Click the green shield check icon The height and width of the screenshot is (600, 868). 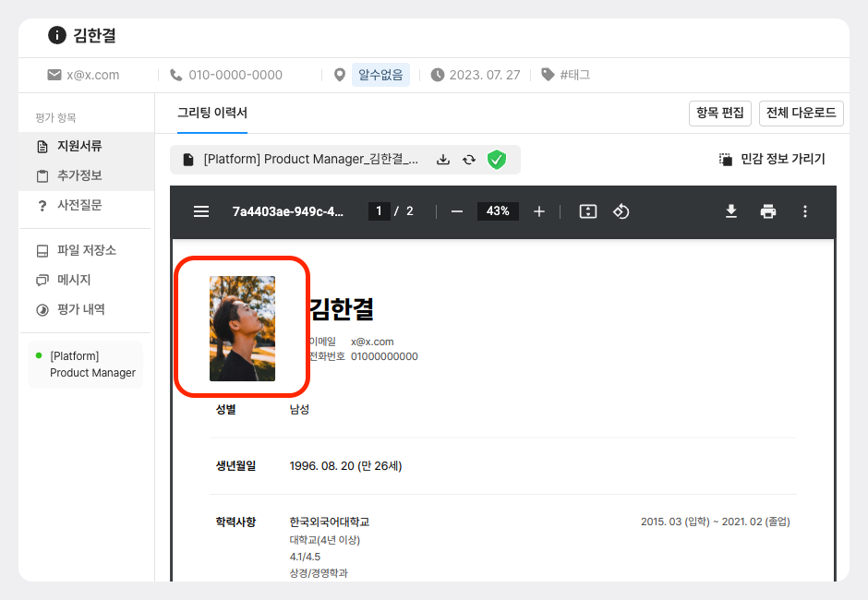click(x=497, y=160)
